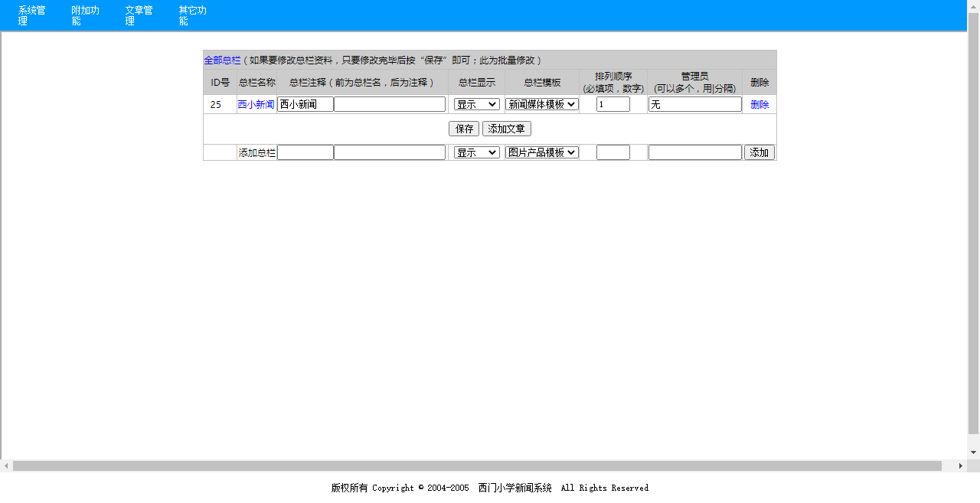Focus the name field in 添加总栏 row
The width and height of the screenshot is (980, 503).
coord(305,152)
